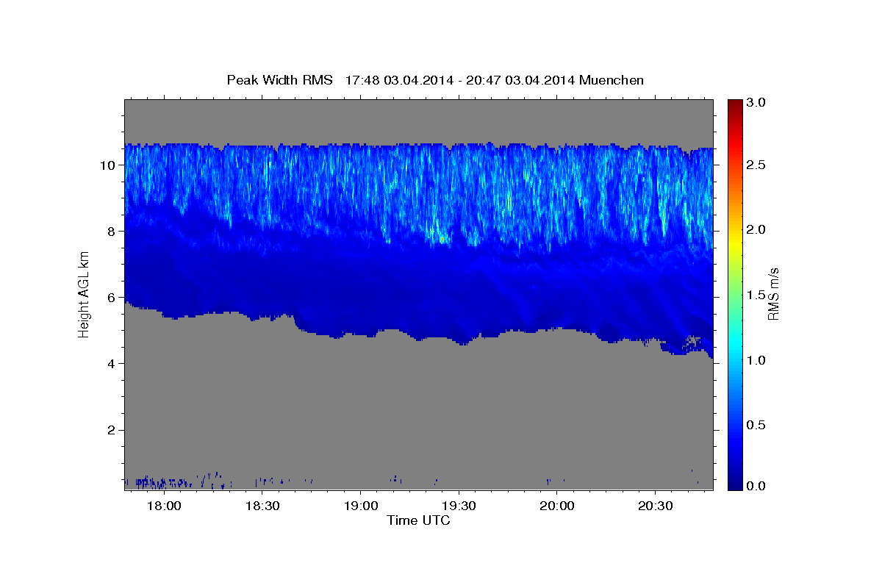
Task: Click the colorbar label 3.0
Action: coord(756,103)
